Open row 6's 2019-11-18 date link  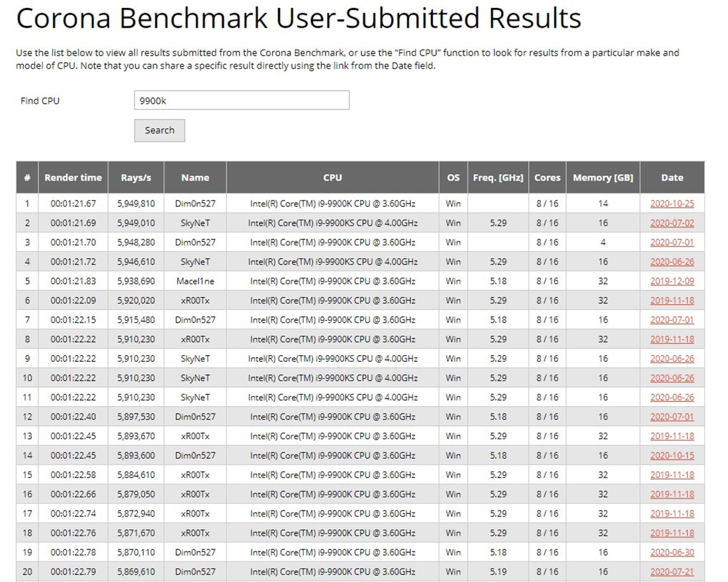click(672, 300)
